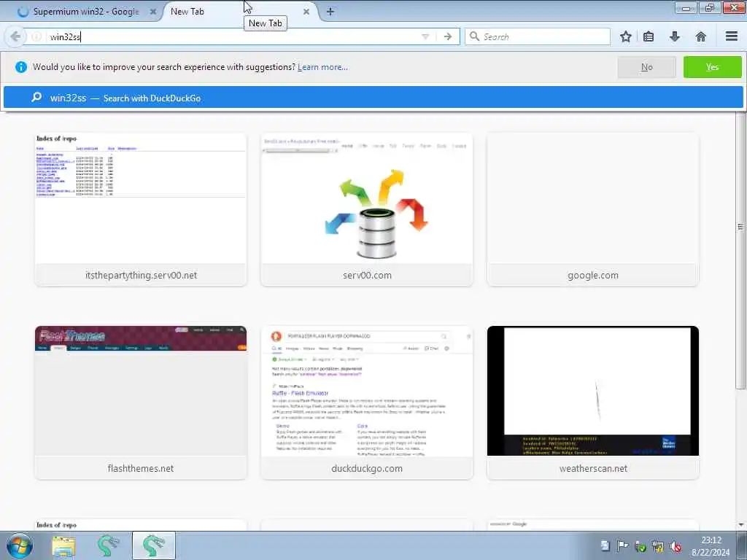Screen dimensions: 747x560
Task: Open google.com tile
Action: 592,209
